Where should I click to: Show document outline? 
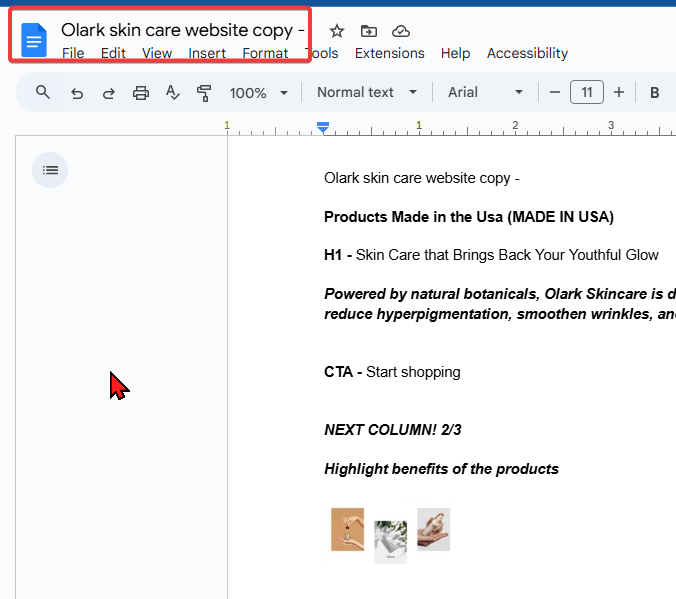(50, 170)
